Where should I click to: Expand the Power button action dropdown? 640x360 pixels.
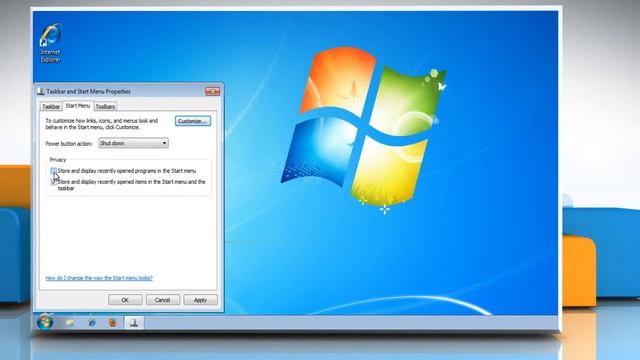click(133, 143)
